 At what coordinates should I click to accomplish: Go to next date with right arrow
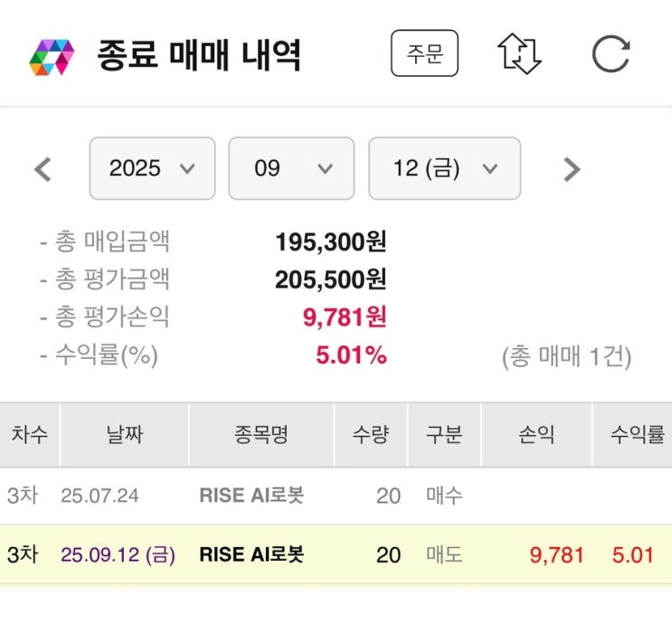click(x=571, y=169)
